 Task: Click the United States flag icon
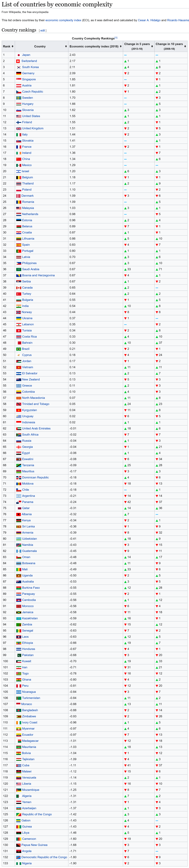pos(19,116)
